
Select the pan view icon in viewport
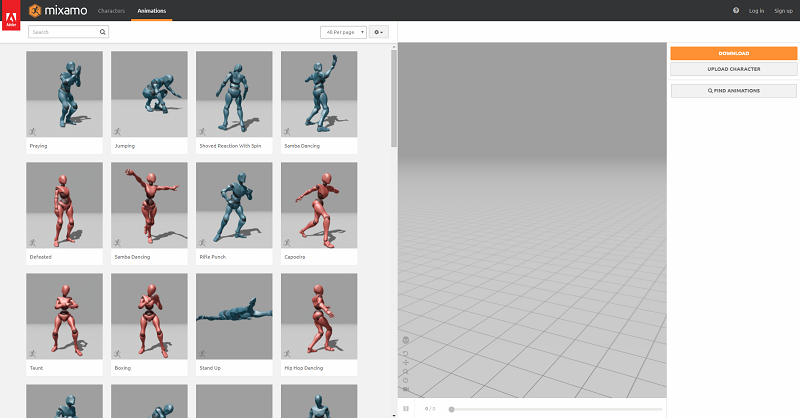point(406,362)
